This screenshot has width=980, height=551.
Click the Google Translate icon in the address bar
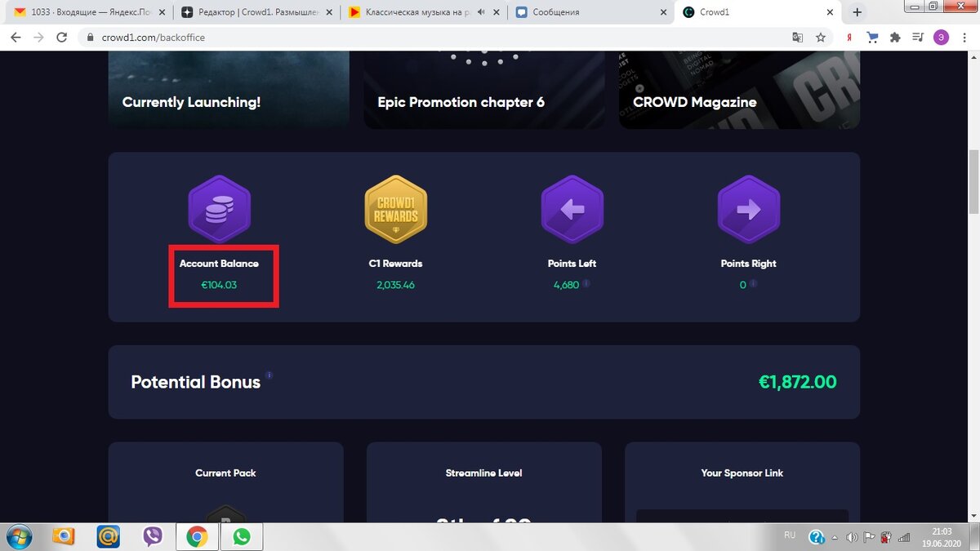pyautogui.click(x=798, y=38)
